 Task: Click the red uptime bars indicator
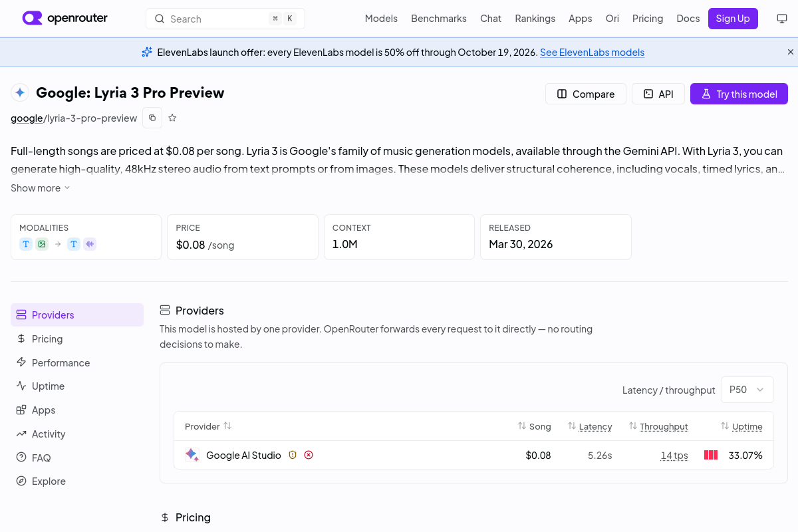click(x=711, y=456)
